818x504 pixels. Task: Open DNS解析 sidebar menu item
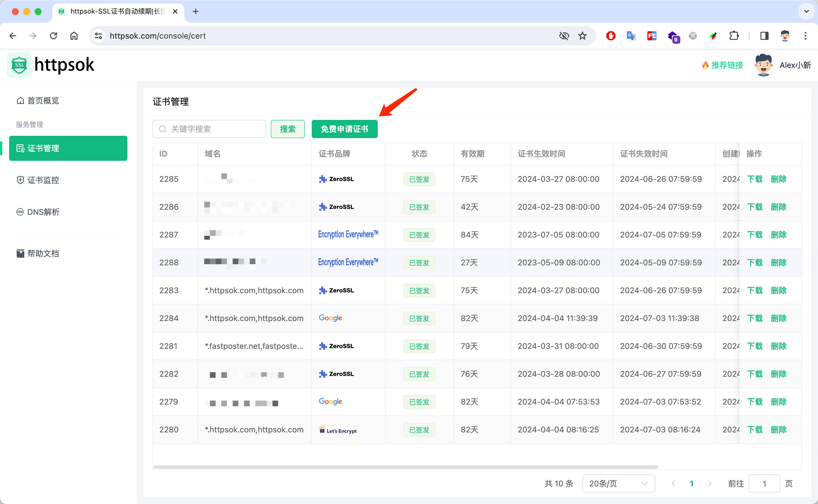(43, 212)
